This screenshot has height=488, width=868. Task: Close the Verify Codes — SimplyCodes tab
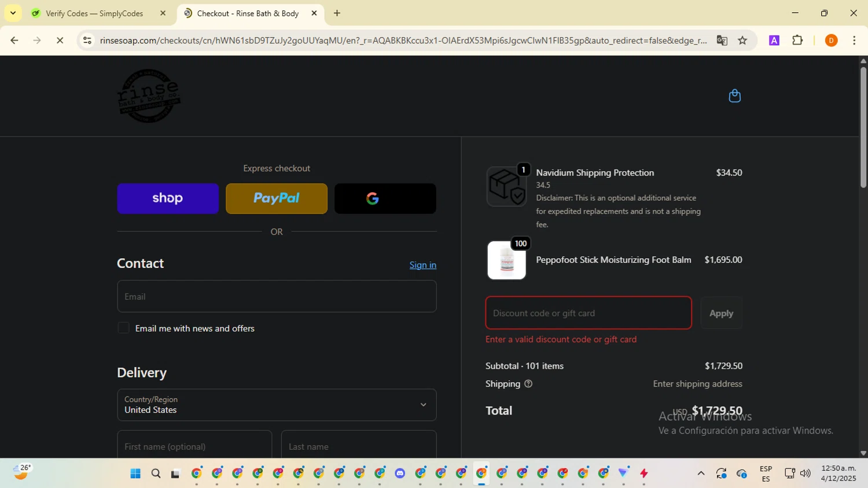point(163,13)
